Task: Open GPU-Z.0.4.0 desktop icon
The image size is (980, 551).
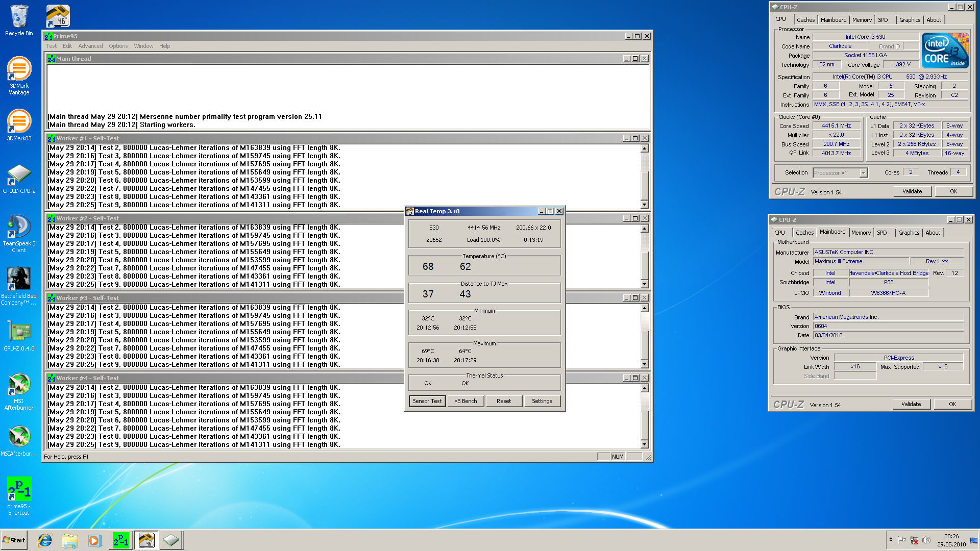Action: point(19,336)
